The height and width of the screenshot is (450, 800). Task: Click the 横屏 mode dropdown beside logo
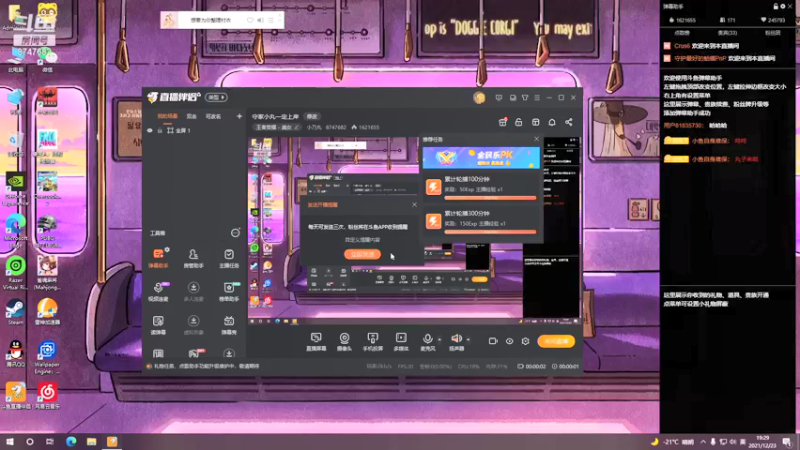click(216, 97)
